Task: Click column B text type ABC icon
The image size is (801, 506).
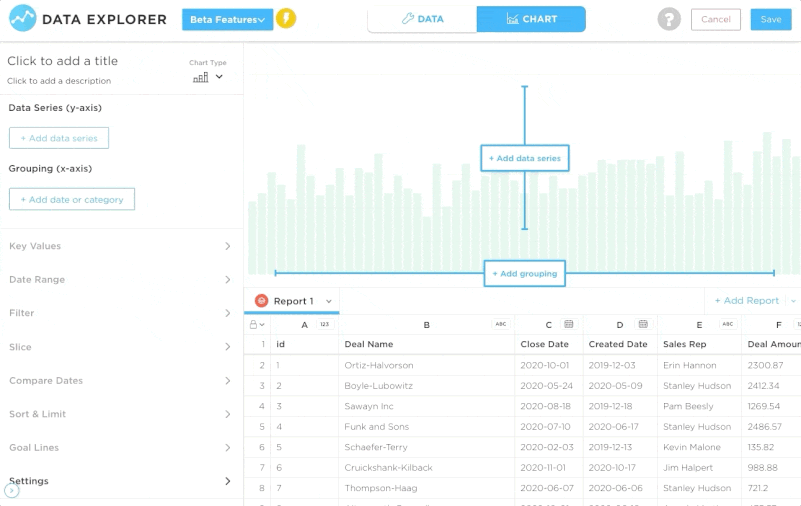Action: (x=501, y=324)
